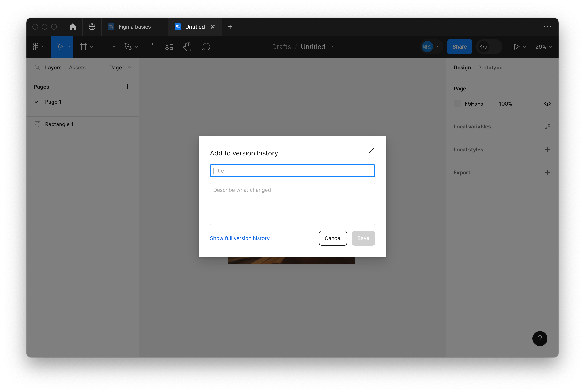Viewport: 585px width, 392px height.
Task: Select the Hand tool
Action: (x=187, y=47)
